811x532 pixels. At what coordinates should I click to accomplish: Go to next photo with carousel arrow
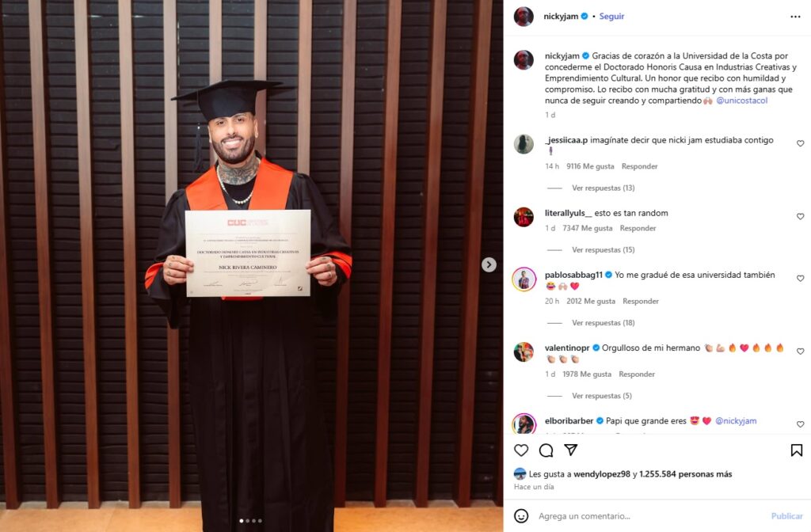pyautogui.click(x=489, y=264)
